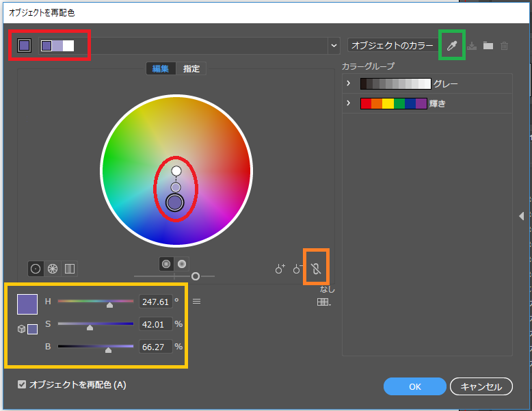The width and height of the screenshot is (532, 411).
Task: Show smooth color wheel view
Action: coord(36,269)
